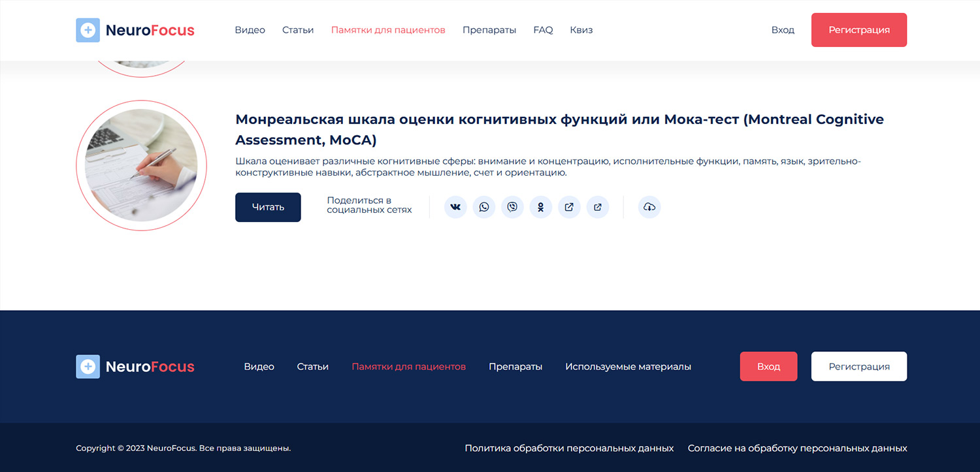980x472 pixels.
Task: Click the NeuroFocus logo in header
Action: 135,30
